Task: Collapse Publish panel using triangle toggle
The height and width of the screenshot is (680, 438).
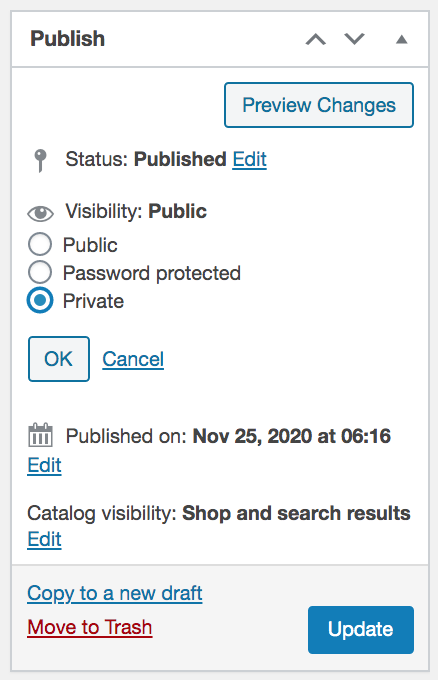Action: click(402, 39)
